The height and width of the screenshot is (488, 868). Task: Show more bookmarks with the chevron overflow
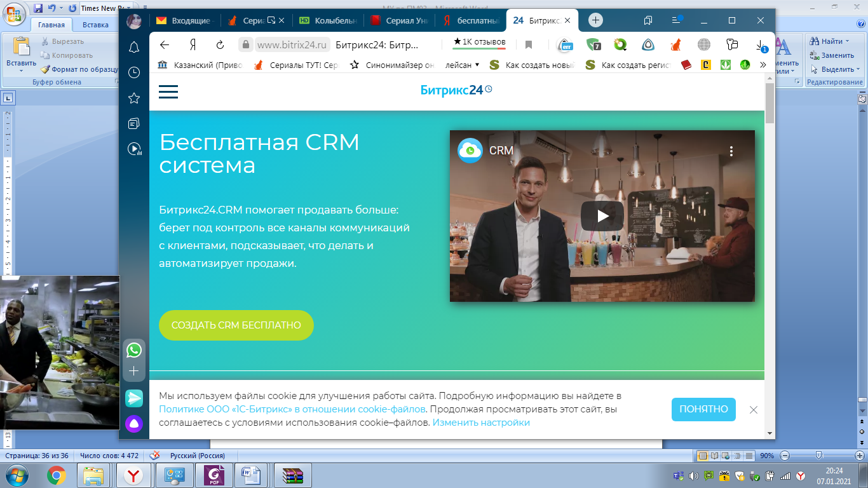pos(763,65)
